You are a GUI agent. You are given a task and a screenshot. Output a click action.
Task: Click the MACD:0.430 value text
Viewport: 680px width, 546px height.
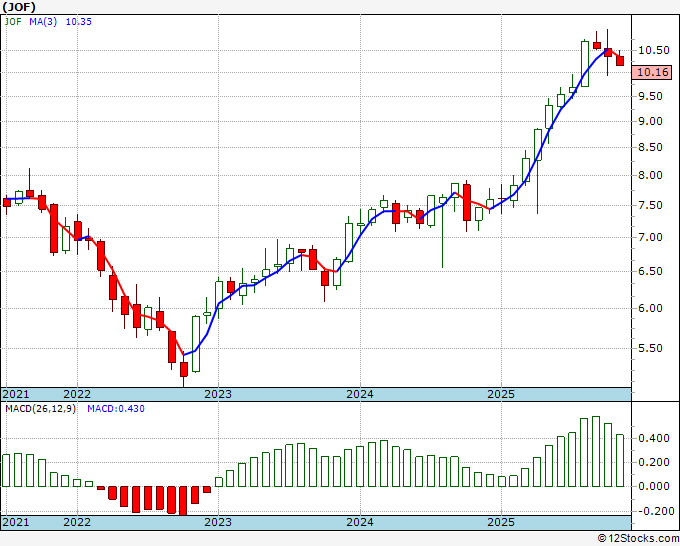116,409
